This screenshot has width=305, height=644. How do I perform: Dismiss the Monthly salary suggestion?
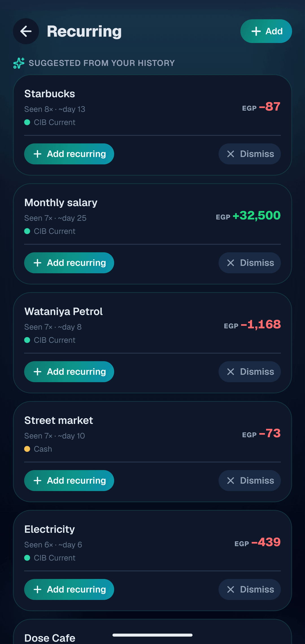pos(250,263)
